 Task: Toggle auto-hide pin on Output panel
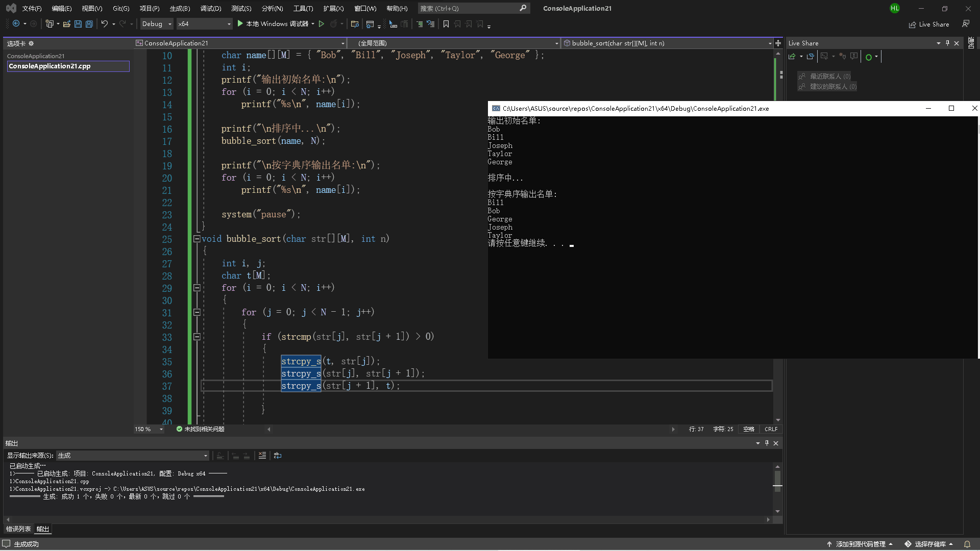767,443
